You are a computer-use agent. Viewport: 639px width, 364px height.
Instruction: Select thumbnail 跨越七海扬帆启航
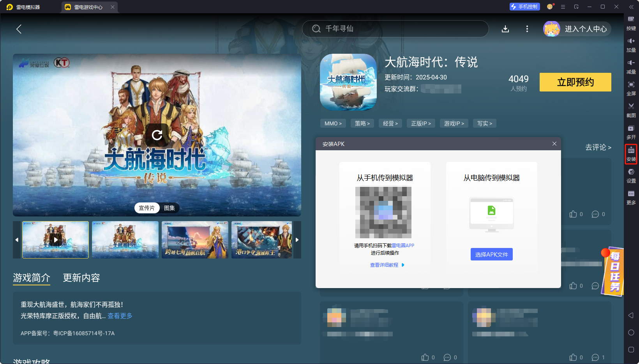click(x=195, y=240)
